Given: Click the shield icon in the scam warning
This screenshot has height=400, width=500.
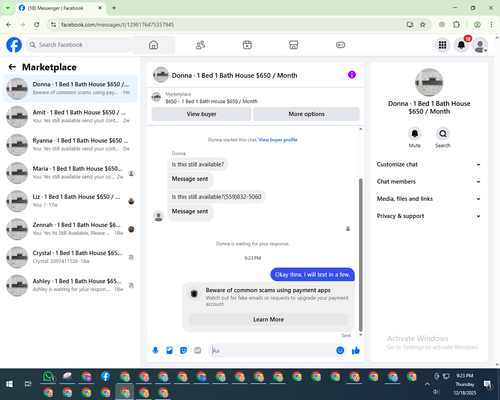Looking at the screenshot, I should [x=194, y=294].
